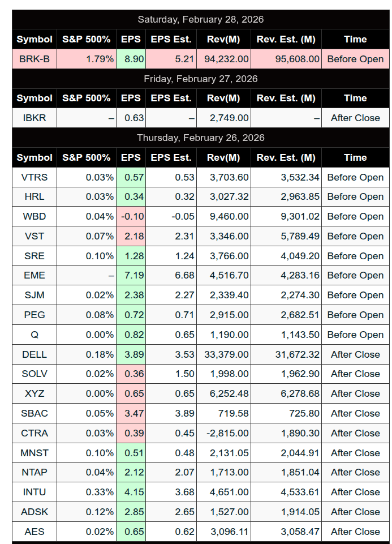
Task: Click the INTU symbol
Action: tap(35, 492)
